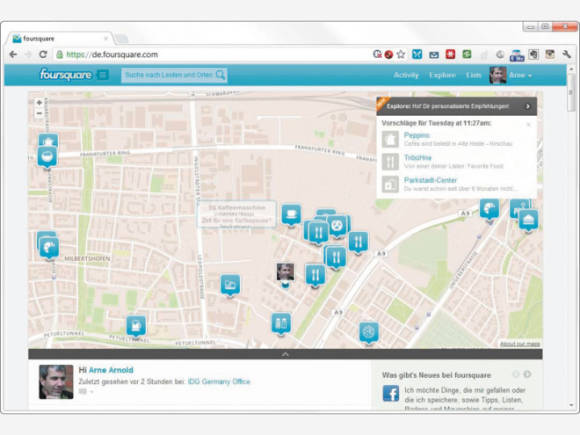The width and height of the screenshot is (580, 435).
Task: Click the page vertical scrollbar thumb
Action: (x=571, y=92)
